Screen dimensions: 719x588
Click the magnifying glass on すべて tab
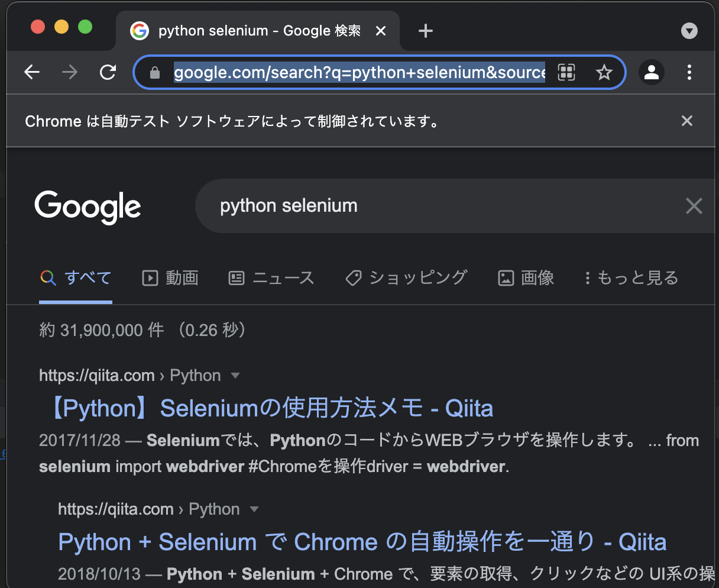pyautogui.click(x=48, y=277)
